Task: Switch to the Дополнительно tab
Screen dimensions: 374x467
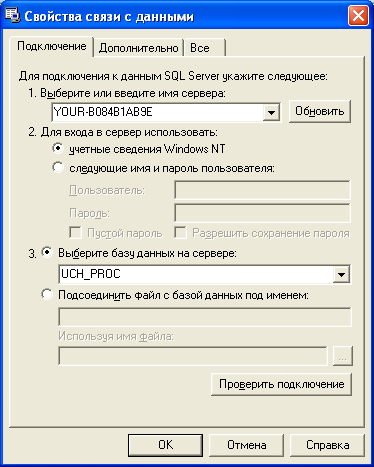Action: [x=138, y=48]
